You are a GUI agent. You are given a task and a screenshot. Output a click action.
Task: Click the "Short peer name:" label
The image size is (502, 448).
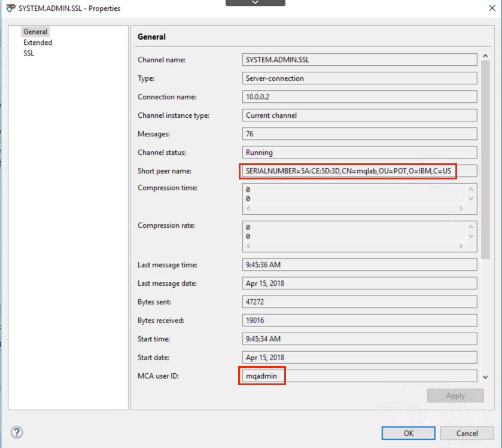click(x=164, y=171)
